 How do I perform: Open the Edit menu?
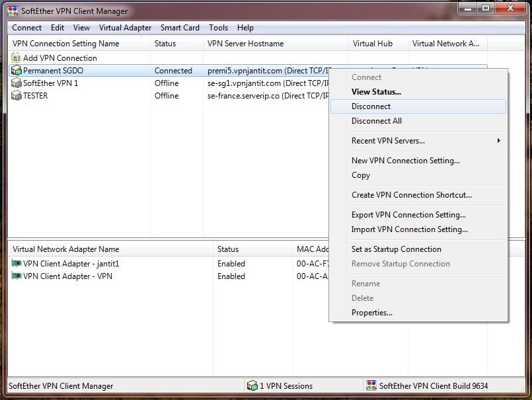[x=57, y=28]
